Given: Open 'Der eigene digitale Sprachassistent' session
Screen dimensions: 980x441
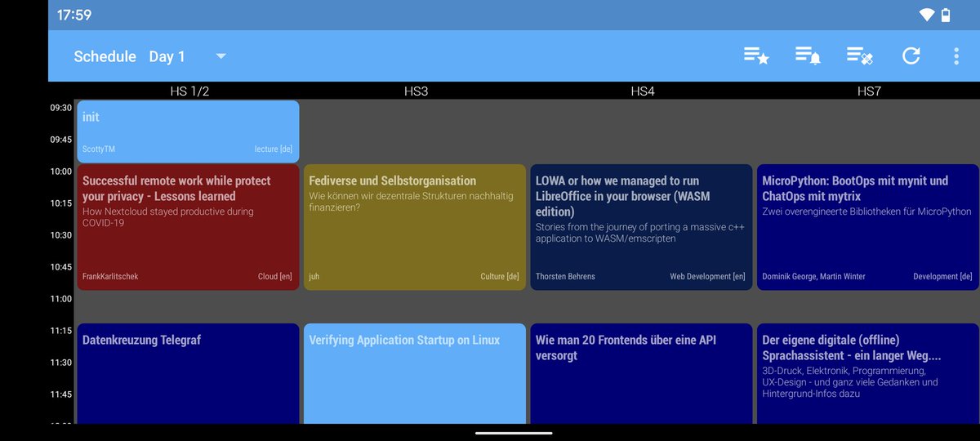Looking at the screenshot, I should click(x=867, y=373).
